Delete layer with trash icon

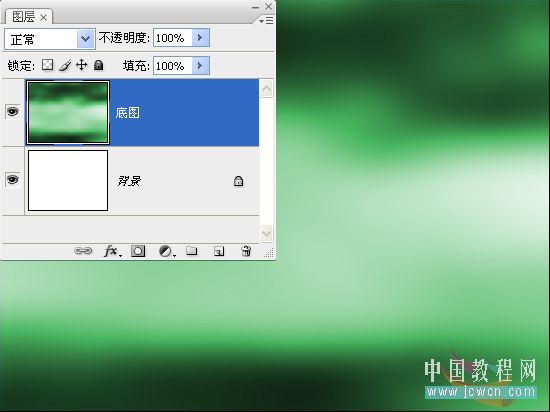coord(246,251)
